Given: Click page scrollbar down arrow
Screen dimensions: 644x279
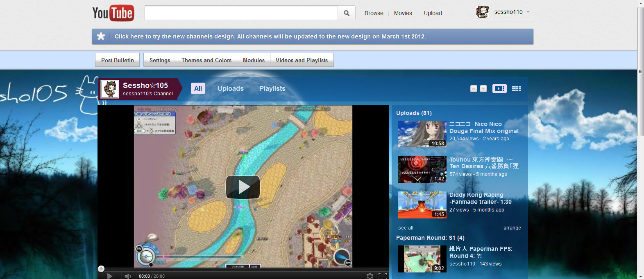Looking at the screenshot, I should click(640, 276).
